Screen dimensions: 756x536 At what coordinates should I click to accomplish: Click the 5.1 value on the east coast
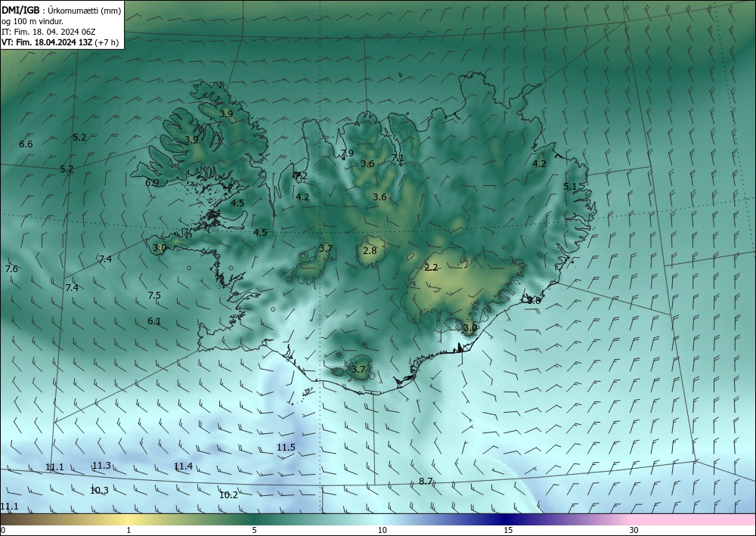pyautogui.click(x=570, y=186)
